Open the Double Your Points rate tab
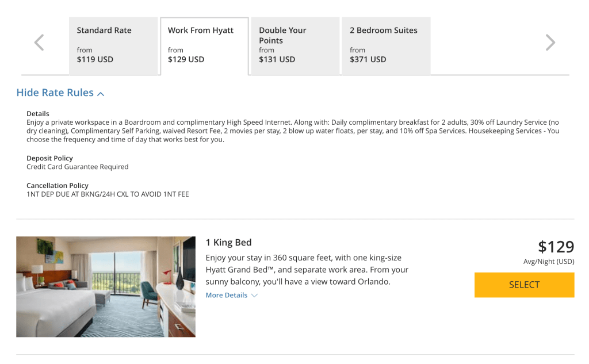Screen dimensions: 589x364 click(295, 46)
